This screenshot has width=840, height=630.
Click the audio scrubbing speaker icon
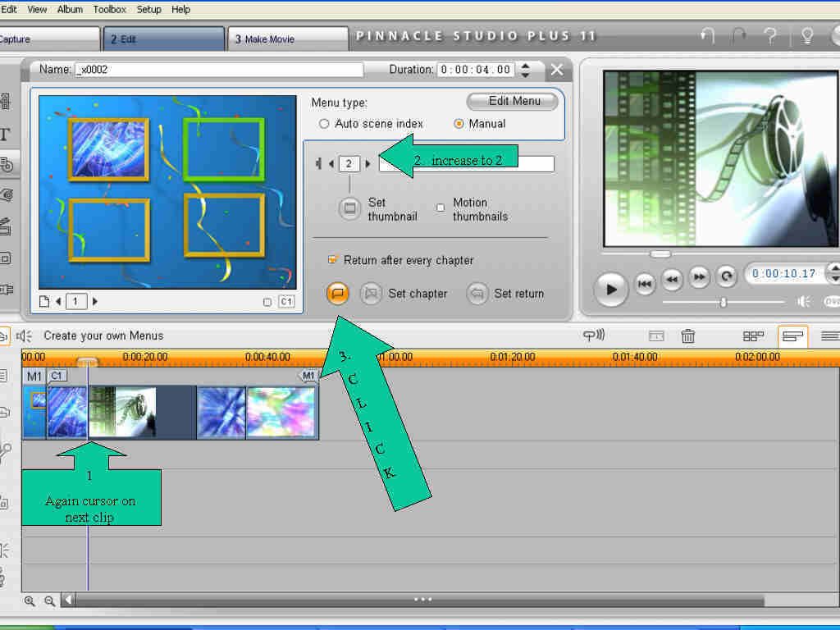(x=24, y=336)
